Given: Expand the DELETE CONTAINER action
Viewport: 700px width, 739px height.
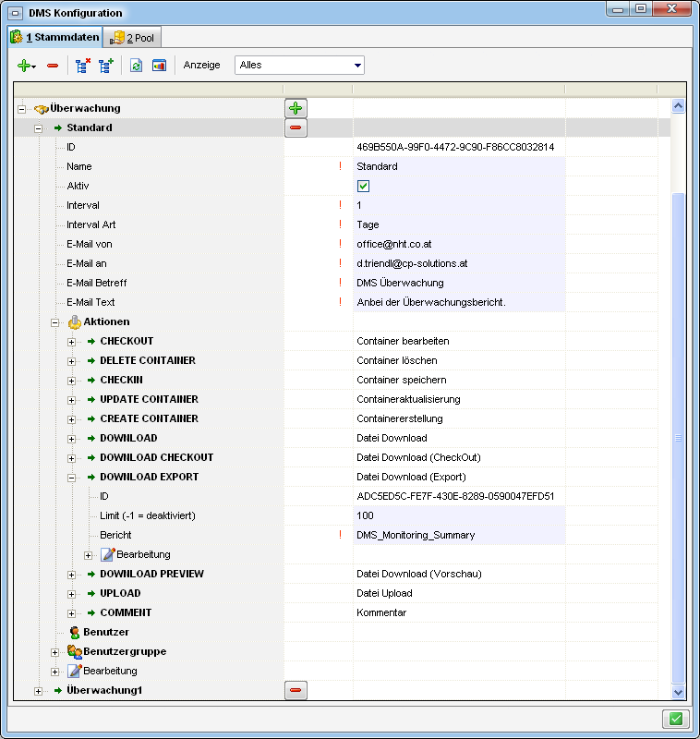Looking at the screenshot, I should click(x=72, y=361).
